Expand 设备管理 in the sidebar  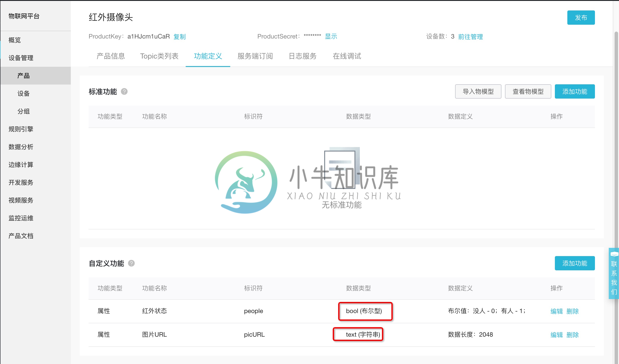click(x=35, y=58)
